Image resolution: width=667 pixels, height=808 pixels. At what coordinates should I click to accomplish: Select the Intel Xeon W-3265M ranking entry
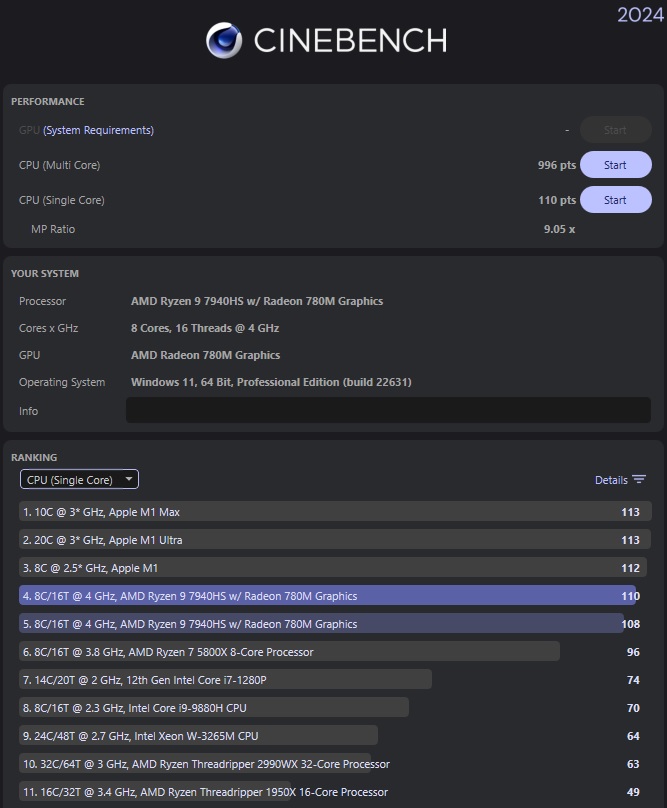330,736
